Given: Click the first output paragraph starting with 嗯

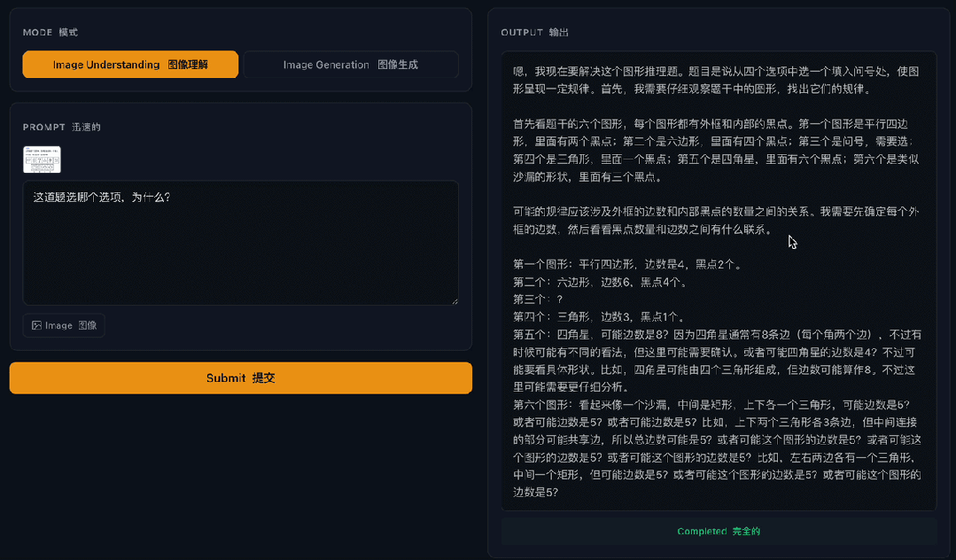Looking at the screenshot, I should point(715,80).
